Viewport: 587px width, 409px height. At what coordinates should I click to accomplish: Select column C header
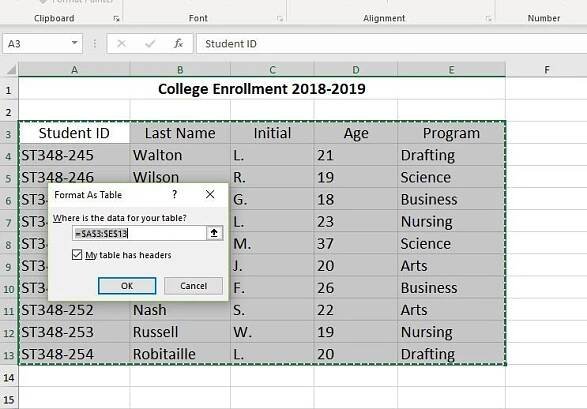coord(272,70)
